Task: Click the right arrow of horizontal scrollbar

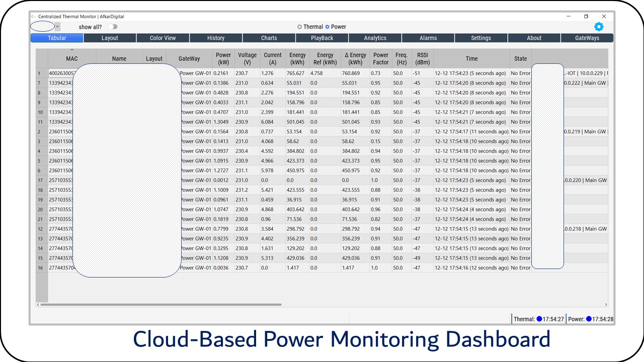Action: click(x=606, y=305)
